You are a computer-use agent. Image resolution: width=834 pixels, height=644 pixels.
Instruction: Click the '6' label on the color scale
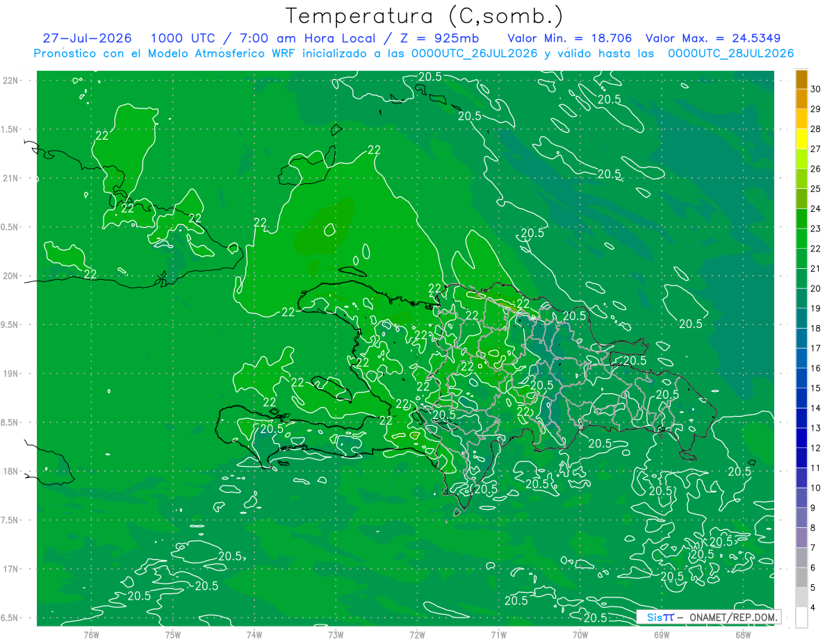pyautogui.click(x=813, y=568)
